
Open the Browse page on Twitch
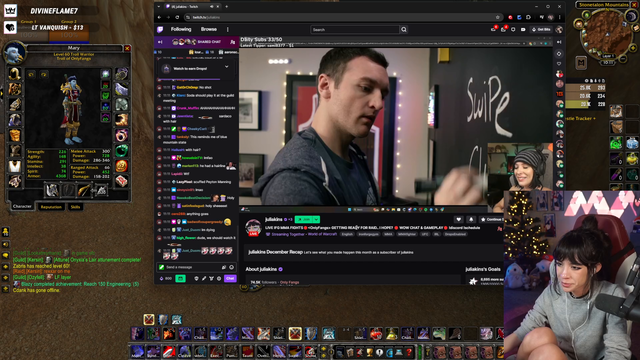pos(209,29)
